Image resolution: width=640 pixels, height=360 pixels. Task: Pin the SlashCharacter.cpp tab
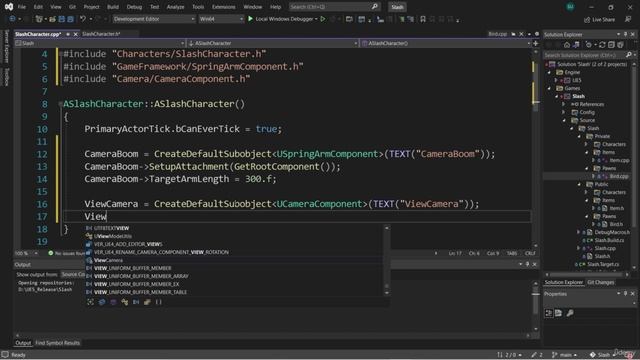[68, 34]
